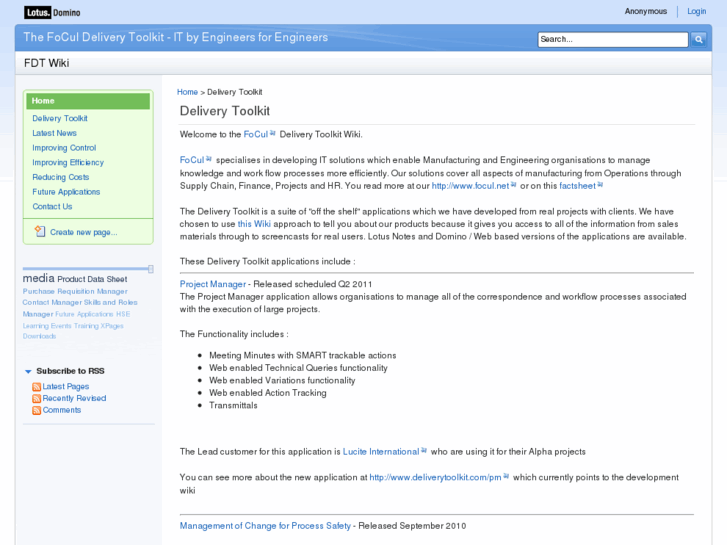727x545 pixels.
Task: Click into the Search input field
Action: point(613,39)
